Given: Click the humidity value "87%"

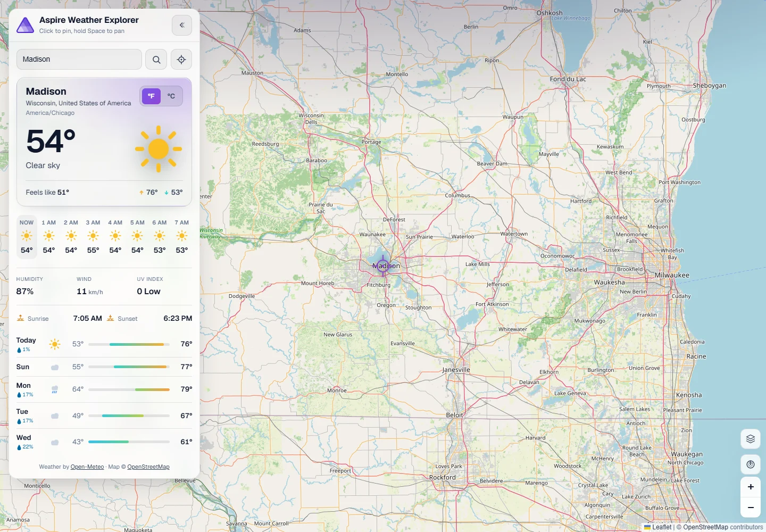Looking at the screenshot, I should point(25,292).
